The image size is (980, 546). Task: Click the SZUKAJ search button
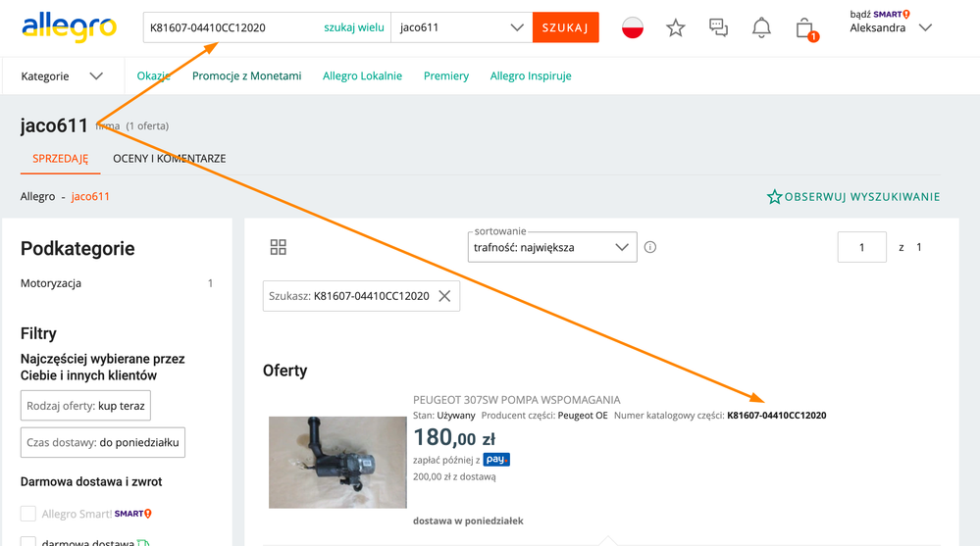566,27
